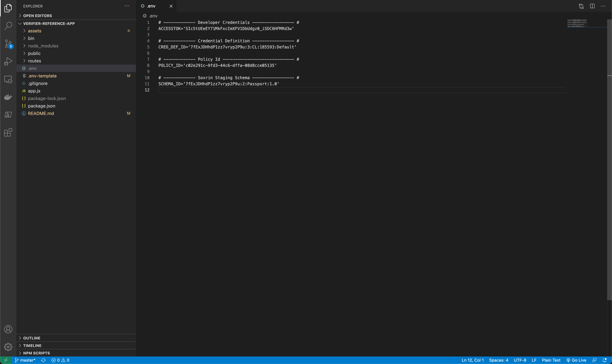Click the Split Editor icon in toolbar
This screenshot has width=612, height=364.
coord(592,6)
